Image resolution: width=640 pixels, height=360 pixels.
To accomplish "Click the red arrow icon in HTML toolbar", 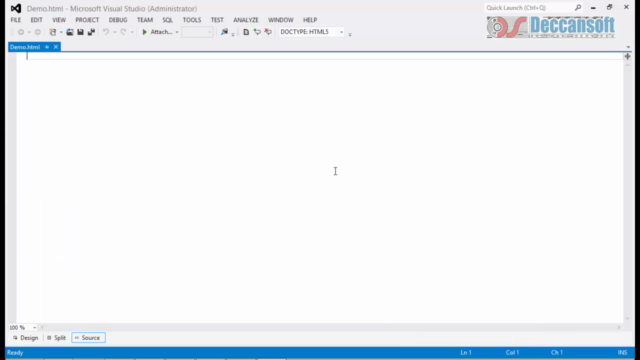I will [x=268, y=32].
